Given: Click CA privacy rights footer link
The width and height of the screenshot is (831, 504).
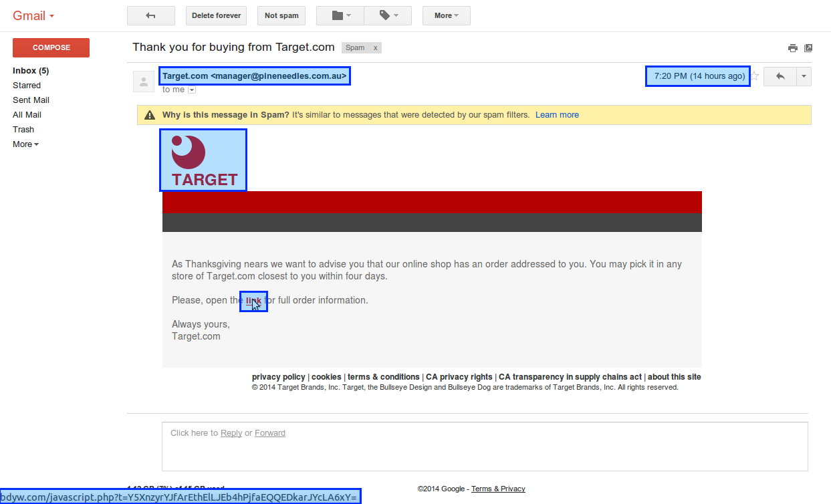Looking at the screenshot, I should (459, 377).
